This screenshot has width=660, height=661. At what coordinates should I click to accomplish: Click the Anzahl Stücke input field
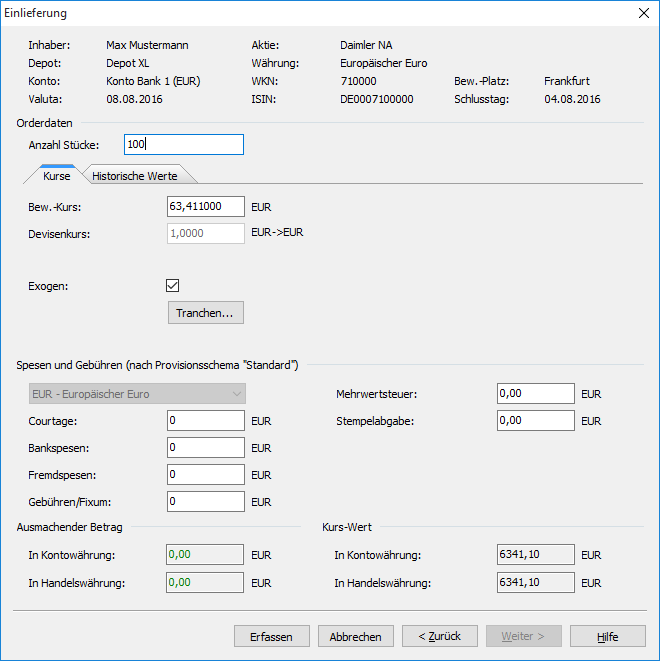tap(184, 145)
